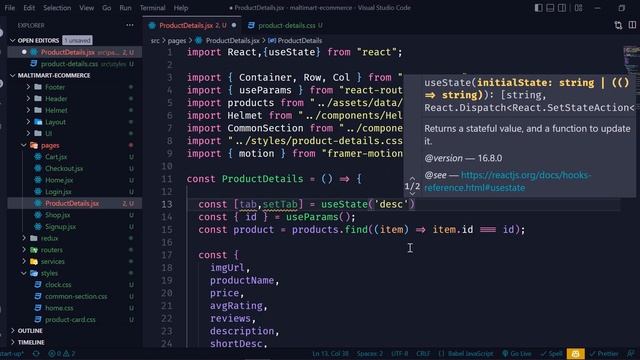Open the Terminal menu
Screen dimensions: 640x360
point(152,8)
